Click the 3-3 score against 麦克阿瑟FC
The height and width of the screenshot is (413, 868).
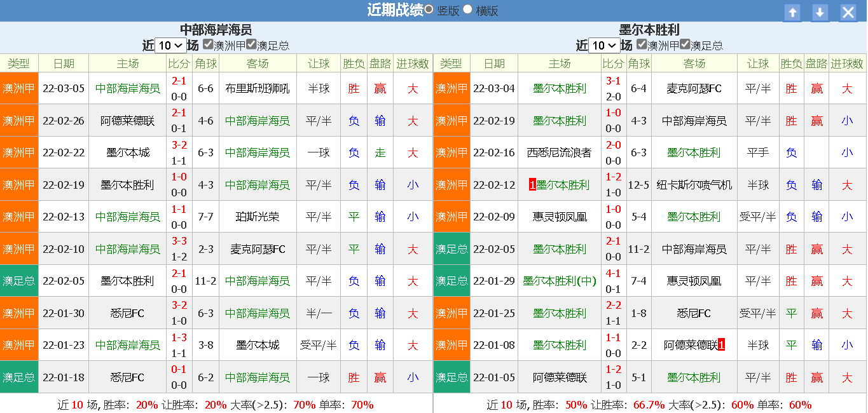tap(179, 241)
